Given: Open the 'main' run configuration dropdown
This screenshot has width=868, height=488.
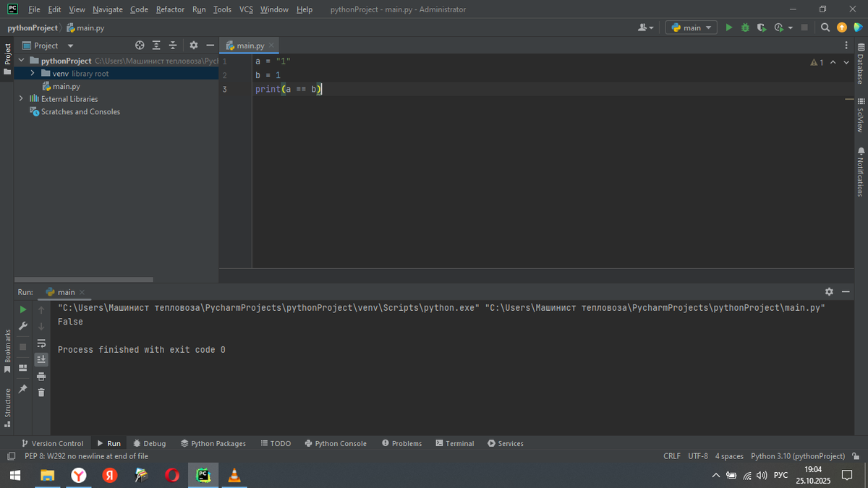Looking at the screenshot, I should [x=693, y=27].
